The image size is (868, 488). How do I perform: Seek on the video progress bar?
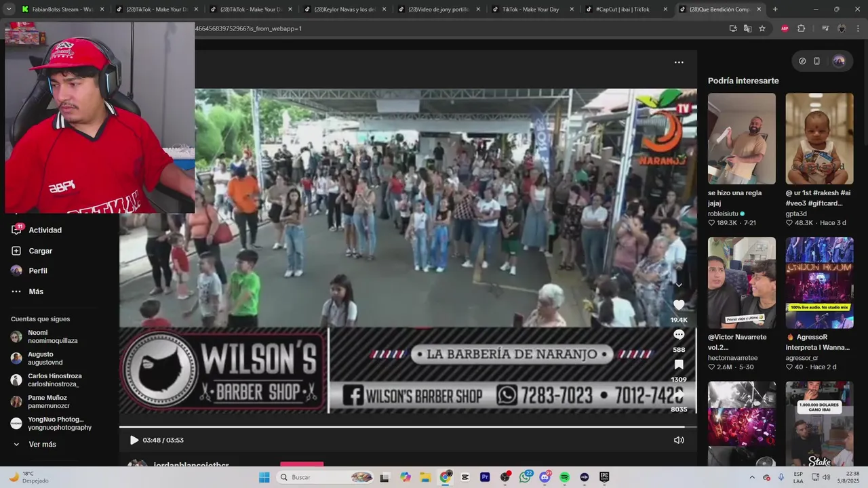pos(408,427)
